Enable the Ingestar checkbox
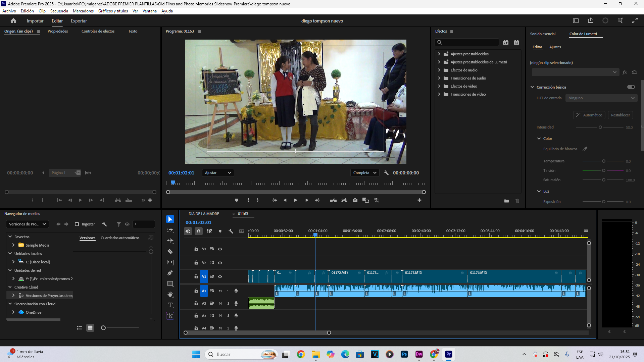Viewport: 644px width, 362px height. point(77,224)
